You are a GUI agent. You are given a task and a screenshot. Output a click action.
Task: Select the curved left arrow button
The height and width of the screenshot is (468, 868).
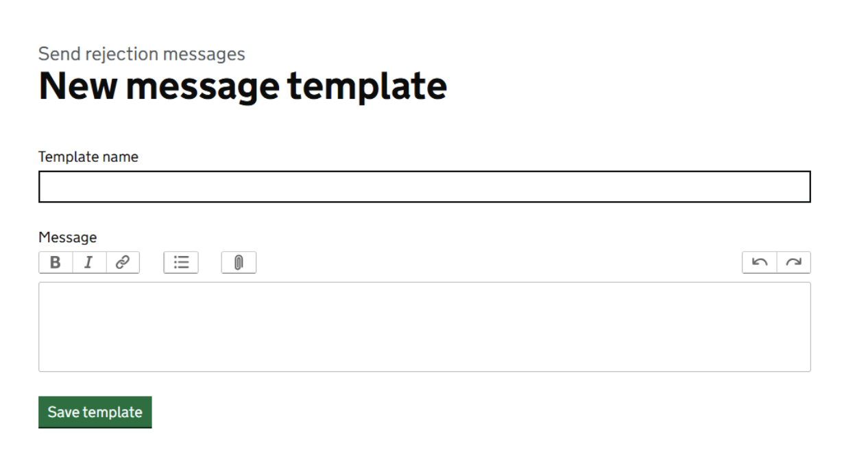[760, 262]
